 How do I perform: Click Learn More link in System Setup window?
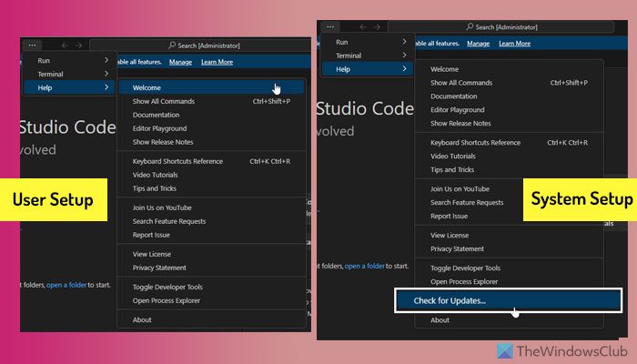515,44
